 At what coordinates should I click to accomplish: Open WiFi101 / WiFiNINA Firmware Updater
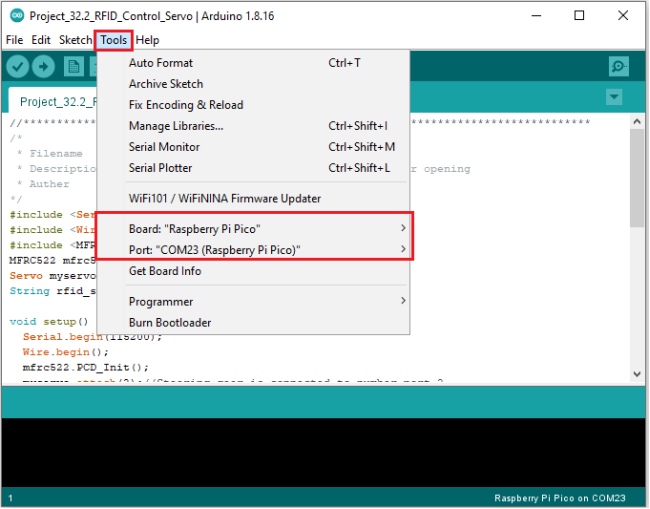[253, 199]
